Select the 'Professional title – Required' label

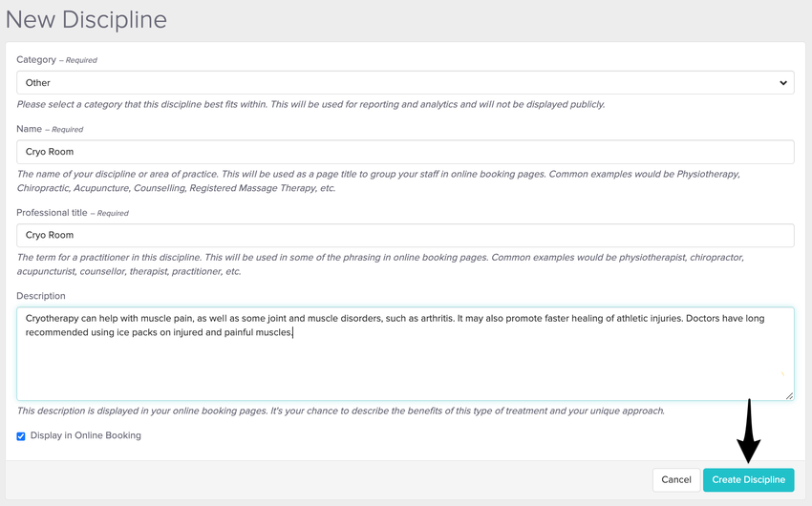(72, 213)
